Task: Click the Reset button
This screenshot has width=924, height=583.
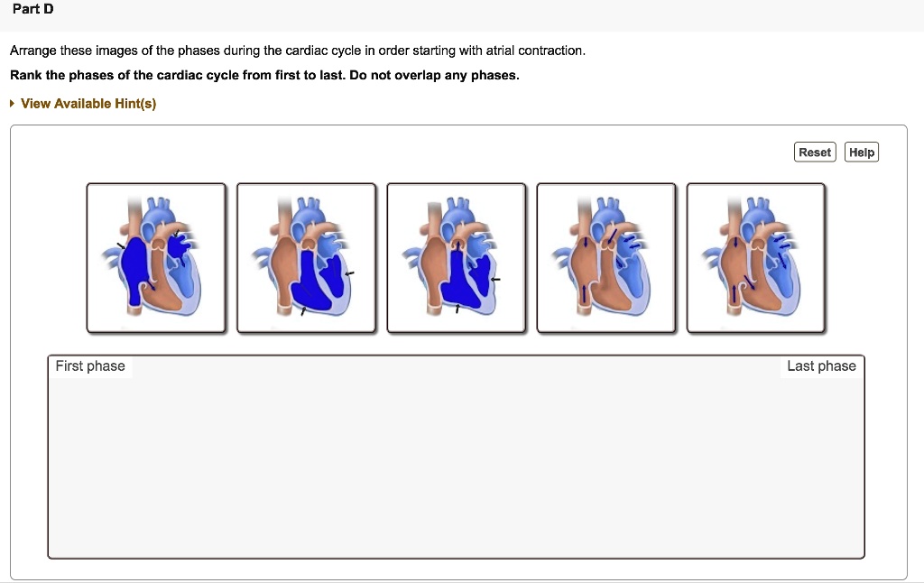Action: click(x=814, y=152)
